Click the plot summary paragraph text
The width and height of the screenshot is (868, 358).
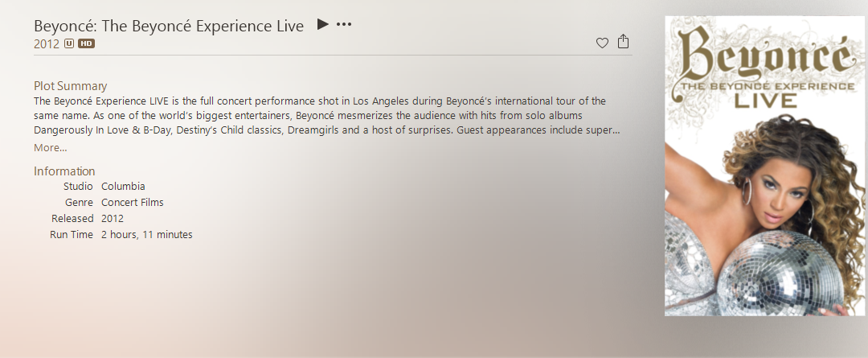pyautogui.click(x=326, y=115)
